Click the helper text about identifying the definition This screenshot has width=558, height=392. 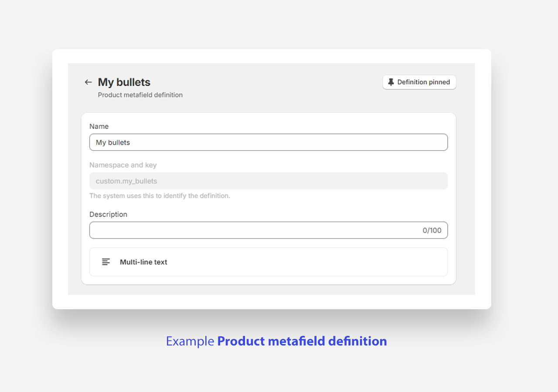pos(160,196)
